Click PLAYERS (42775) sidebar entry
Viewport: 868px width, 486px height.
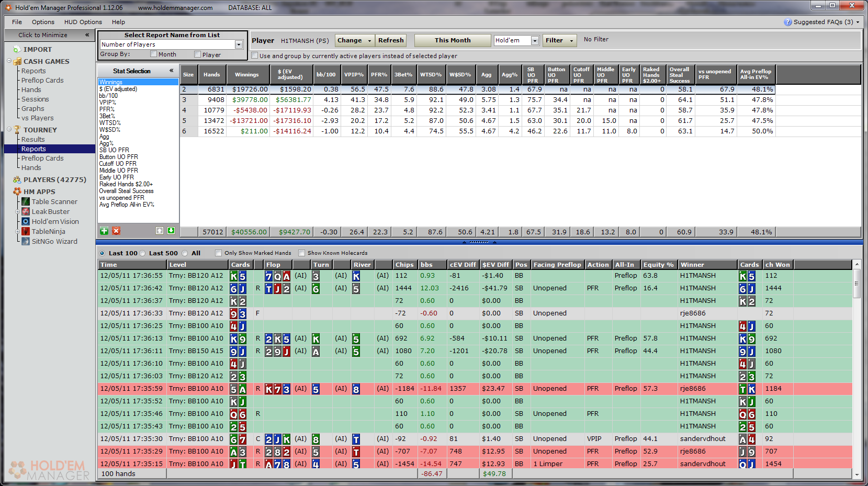(55, 179)
